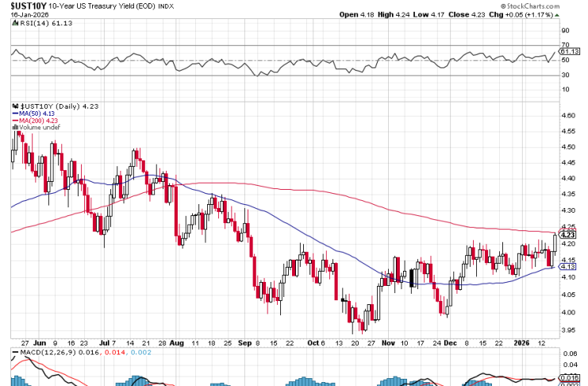Image resolution: width=588 pixels, height=386 pixels.
Task: Click the 0.016 MACD value tag on axis
Action: (x=568, y=377)
